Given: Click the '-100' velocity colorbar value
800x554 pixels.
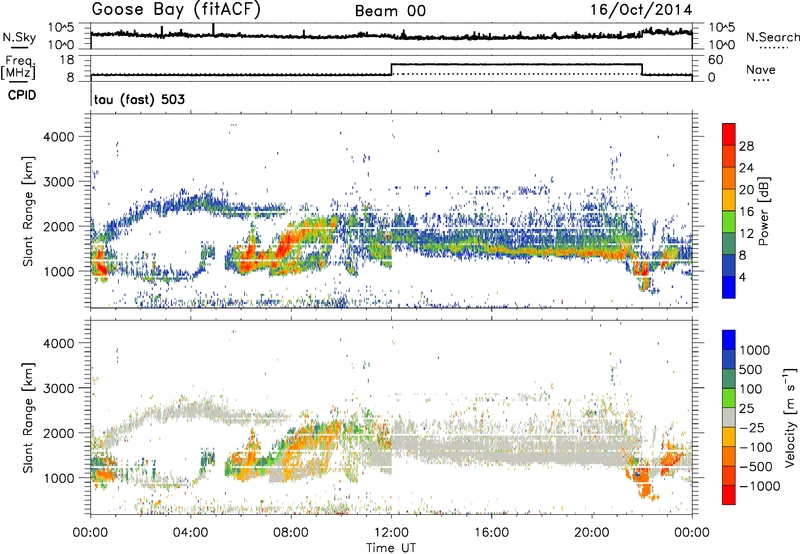Looking at the screenshot, I should click(756, 447).
